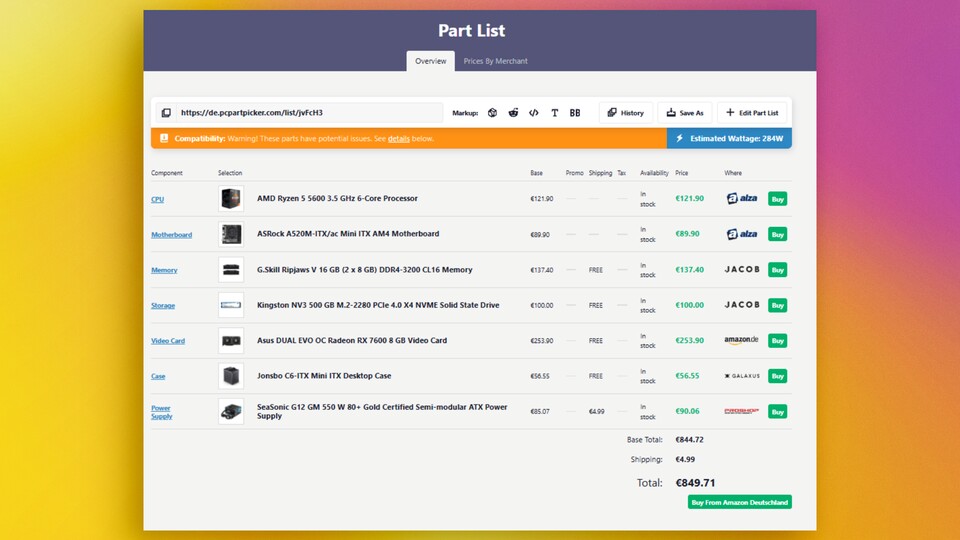Open the History button
960x540 pixels.
pyautogui.click(x=625, y=113)
